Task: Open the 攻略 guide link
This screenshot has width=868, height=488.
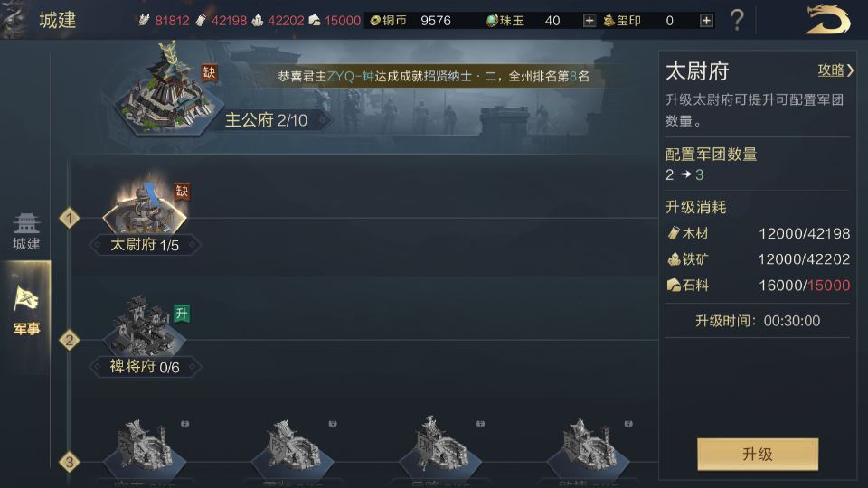Action: pos(835,70)
